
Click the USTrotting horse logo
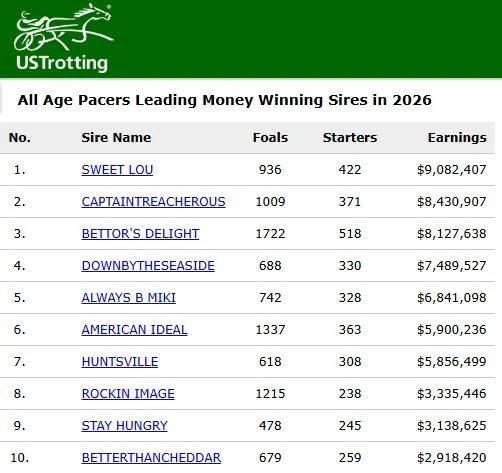63,38
